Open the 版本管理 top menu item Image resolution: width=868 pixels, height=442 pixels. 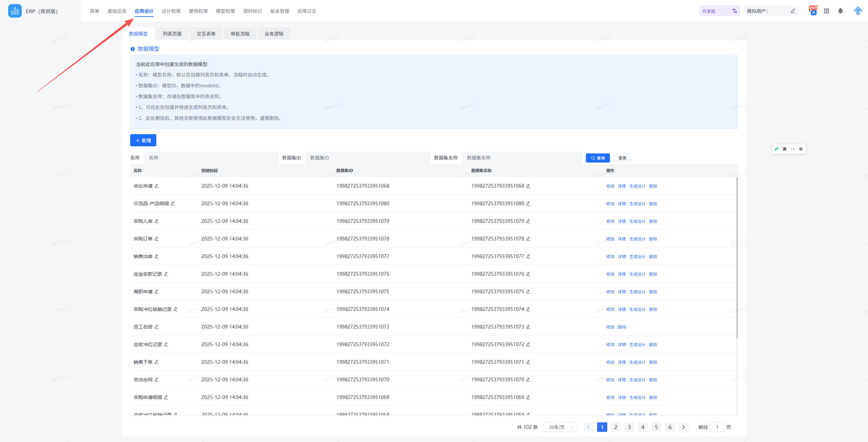point(279,11)
